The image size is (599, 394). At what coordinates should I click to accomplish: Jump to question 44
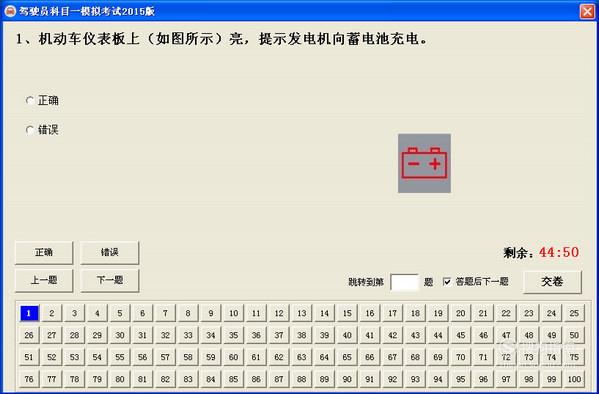438,335
